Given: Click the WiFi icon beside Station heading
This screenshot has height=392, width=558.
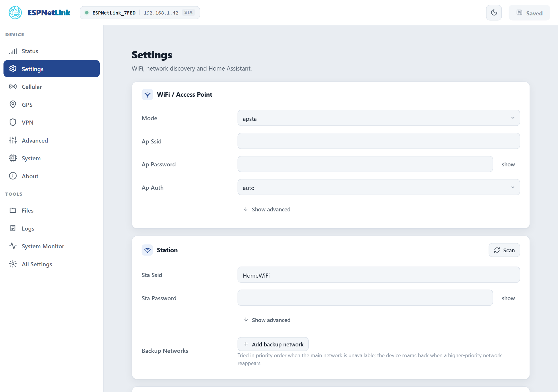Looking at the screenshot, I should click(147, 250).
